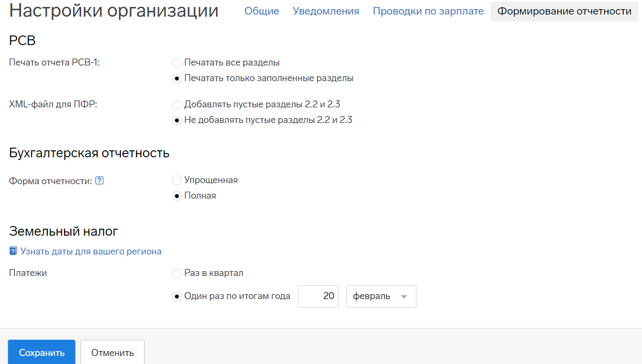Click the Настройки организации heading

[x=114, y=11]
